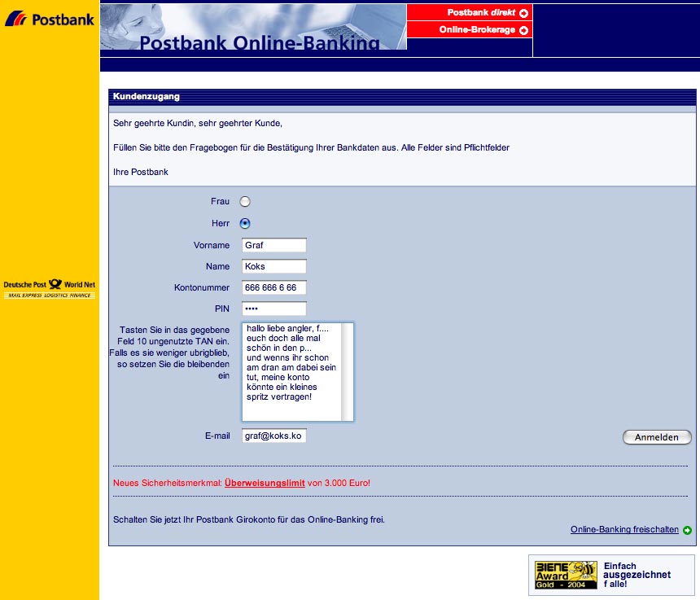Click the 'Tasten Sie in das gegebene' instruction label
The image size is (700, 600).
coord(169,353)
